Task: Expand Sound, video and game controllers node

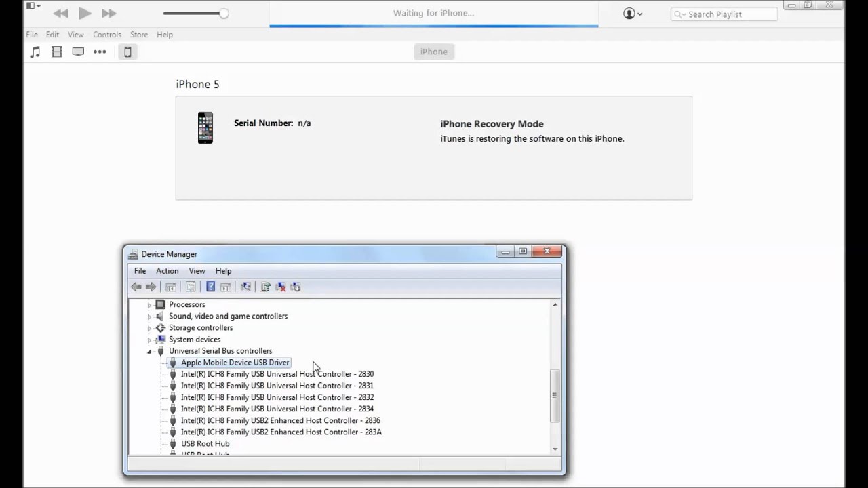Action: [149, 317]
